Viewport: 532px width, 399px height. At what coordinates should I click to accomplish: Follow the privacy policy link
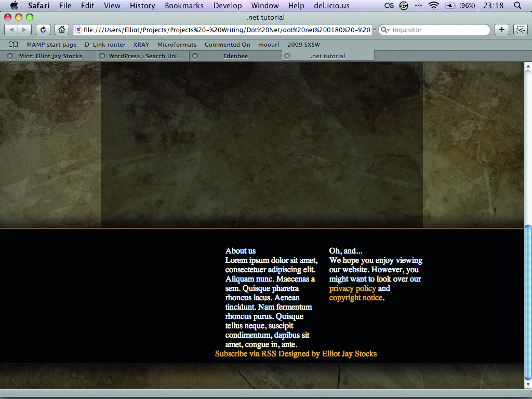[x=353, y=288]
